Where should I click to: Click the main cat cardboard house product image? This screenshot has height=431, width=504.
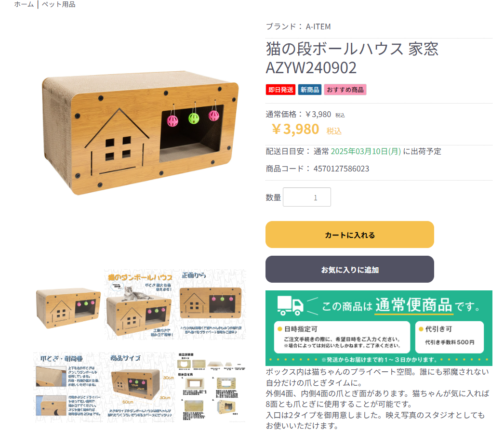140,133
